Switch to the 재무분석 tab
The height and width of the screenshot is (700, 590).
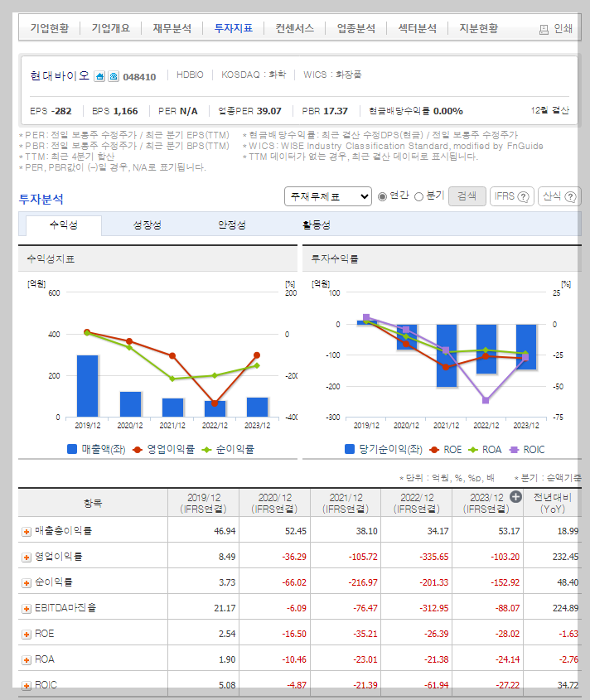coord(172,28)
